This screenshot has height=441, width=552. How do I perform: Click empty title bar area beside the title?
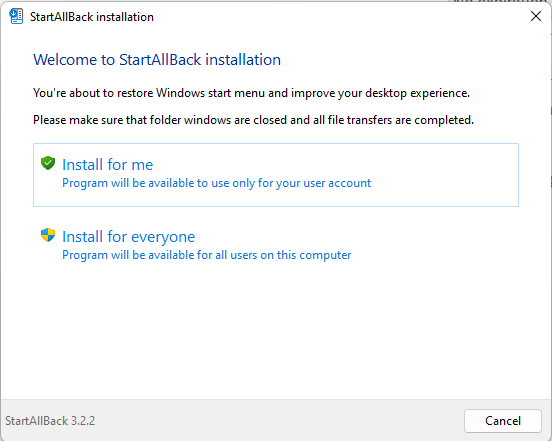point(334,17)
